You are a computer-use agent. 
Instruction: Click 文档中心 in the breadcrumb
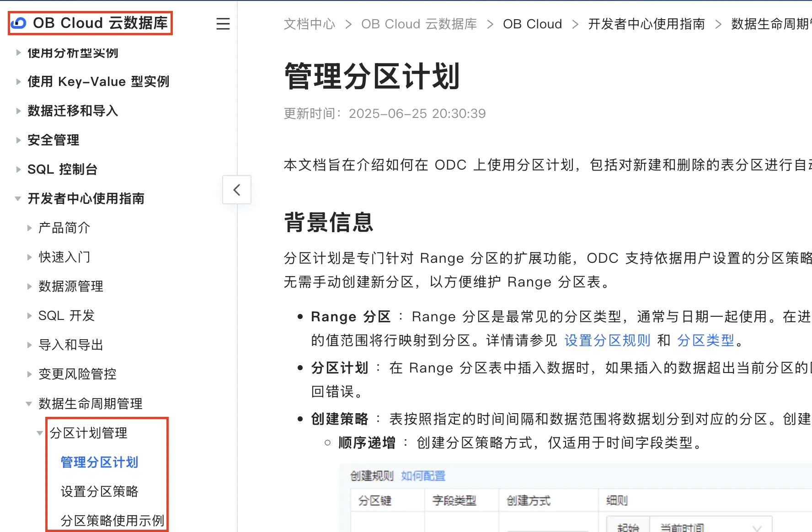pyautogui.click(x=310, y=24)
